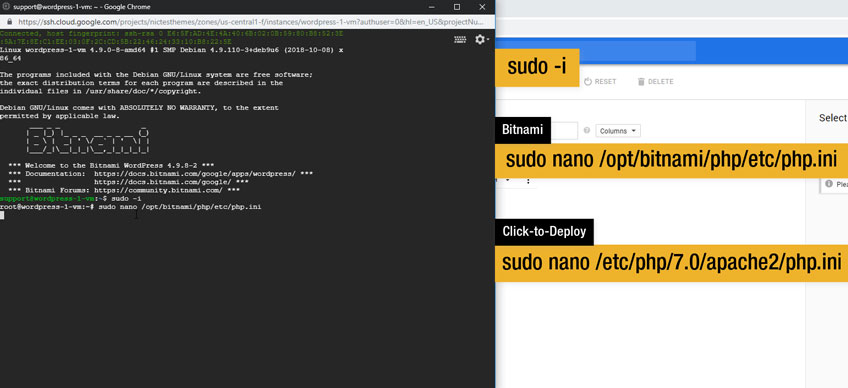Open the Columns dropdown
The width and height of the screenshot is (848, 388).
[618, 131]
